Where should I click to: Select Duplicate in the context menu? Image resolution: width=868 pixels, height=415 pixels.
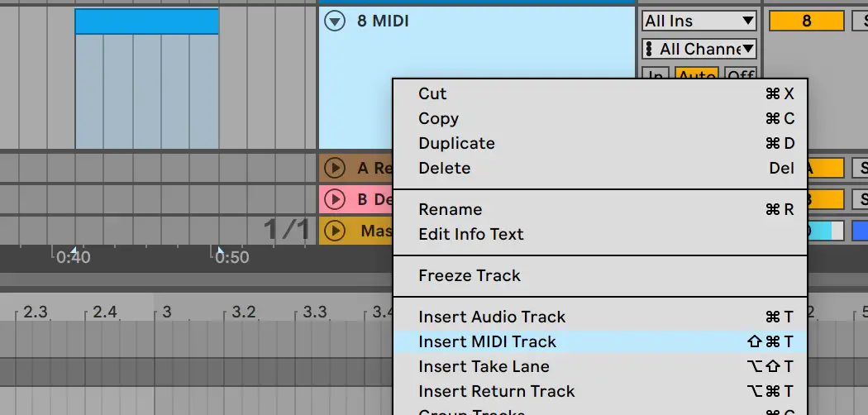(456, 143)
